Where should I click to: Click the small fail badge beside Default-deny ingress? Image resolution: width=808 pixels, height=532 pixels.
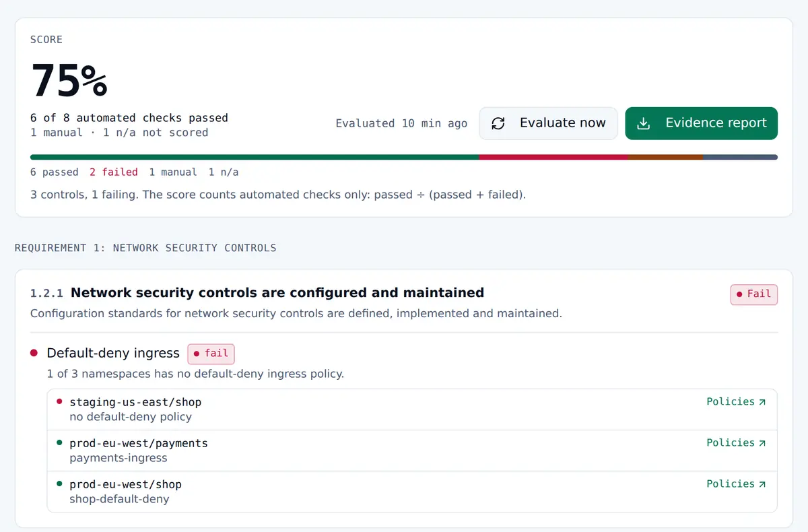point(211,354)
